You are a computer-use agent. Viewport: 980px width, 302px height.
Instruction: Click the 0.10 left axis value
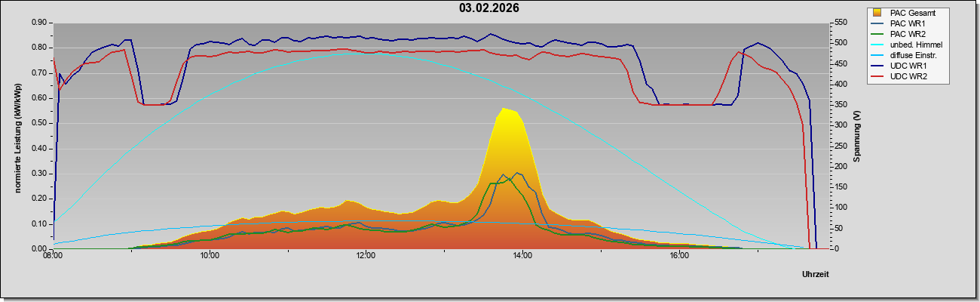40,224
